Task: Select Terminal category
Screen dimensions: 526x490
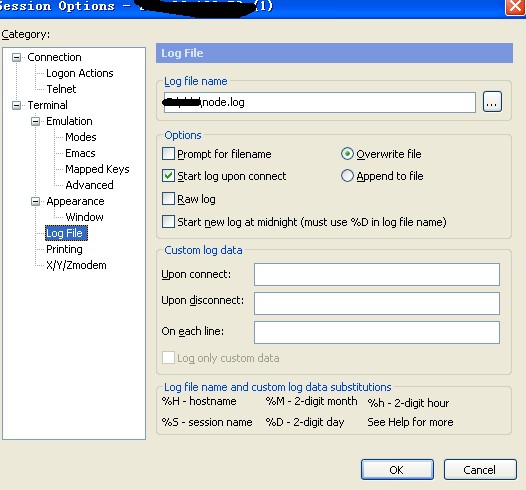Action: click(48, 105)
